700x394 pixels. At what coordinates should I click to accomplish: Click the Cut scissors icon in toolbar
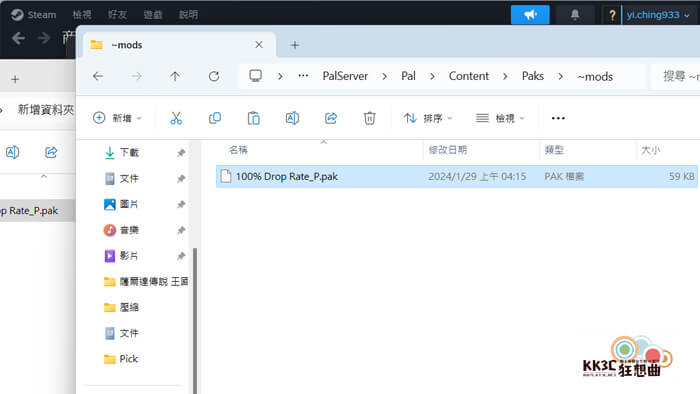tap(176, 118)
